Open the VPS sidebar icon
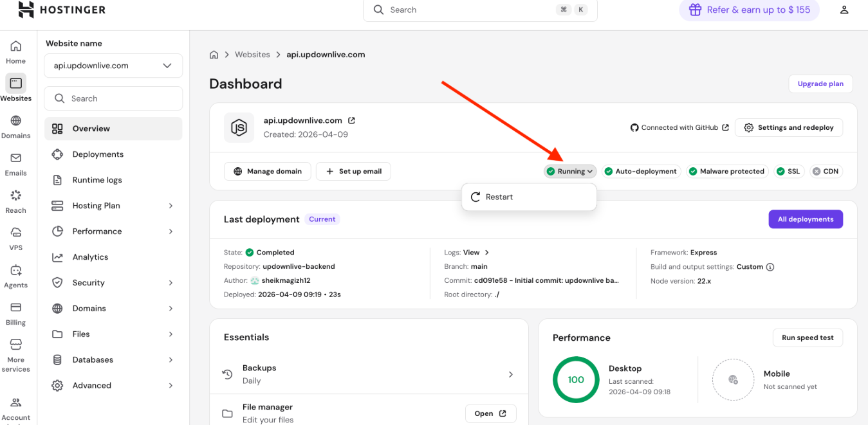Viewport: 868px width, 425px height. point(15,237)
